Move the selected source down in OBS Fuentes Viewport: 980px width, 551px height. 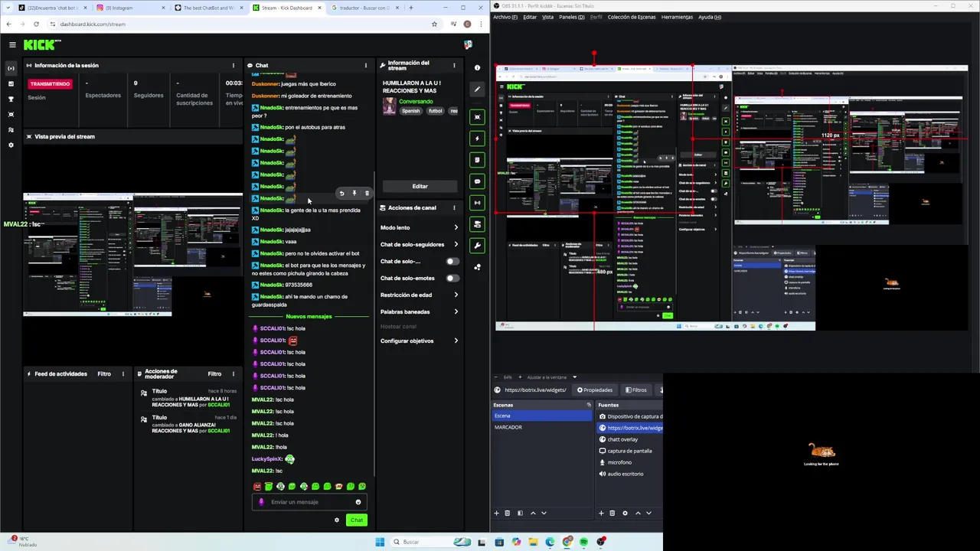[x=648, y=513]
